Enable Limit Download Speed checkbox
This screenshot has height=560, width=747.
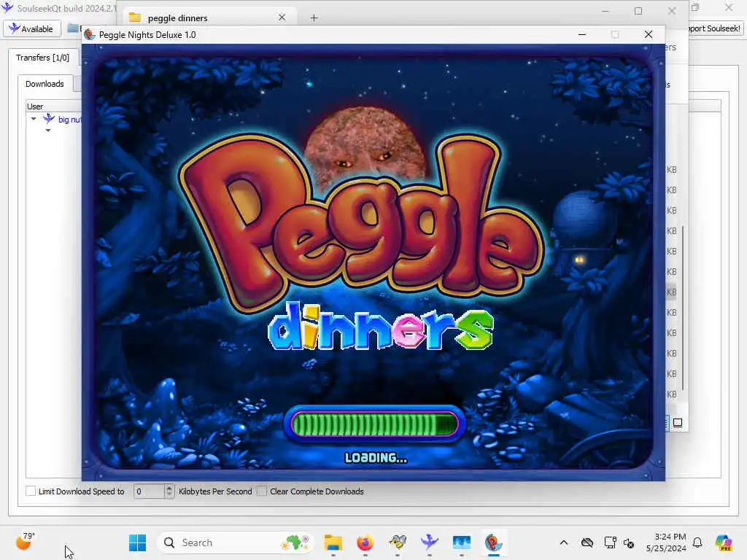pos(31,491)
